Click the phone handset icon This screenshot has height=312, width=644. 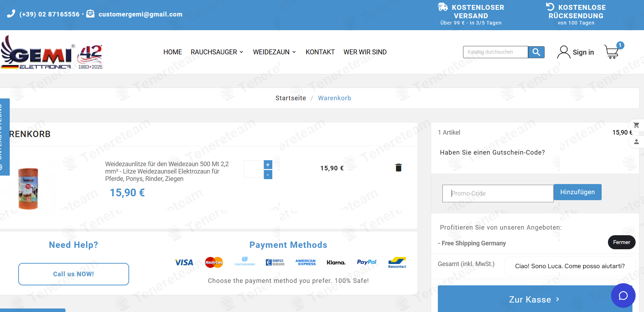11,14
